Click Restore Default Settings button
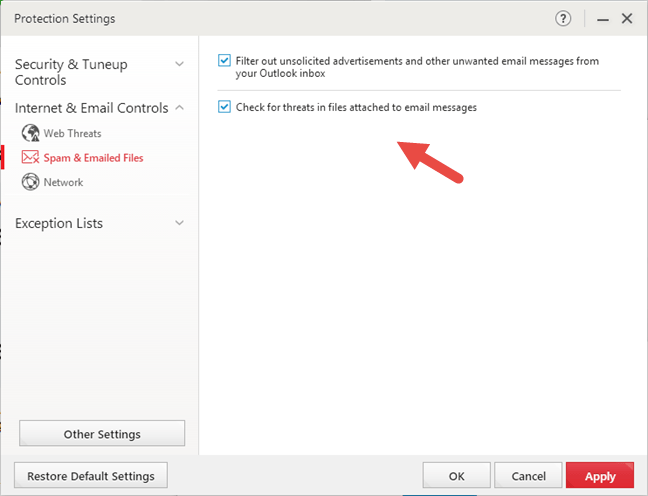The height and width of the screenshot is (496, 648). pos(91,476)
